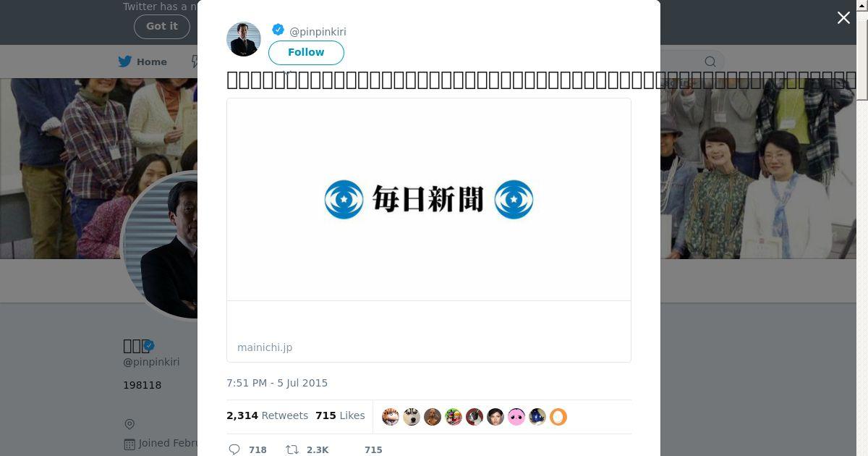Click the large profile photo on the profile page
Viewport: 868px width, 456px height.
(x=161, y=245)
